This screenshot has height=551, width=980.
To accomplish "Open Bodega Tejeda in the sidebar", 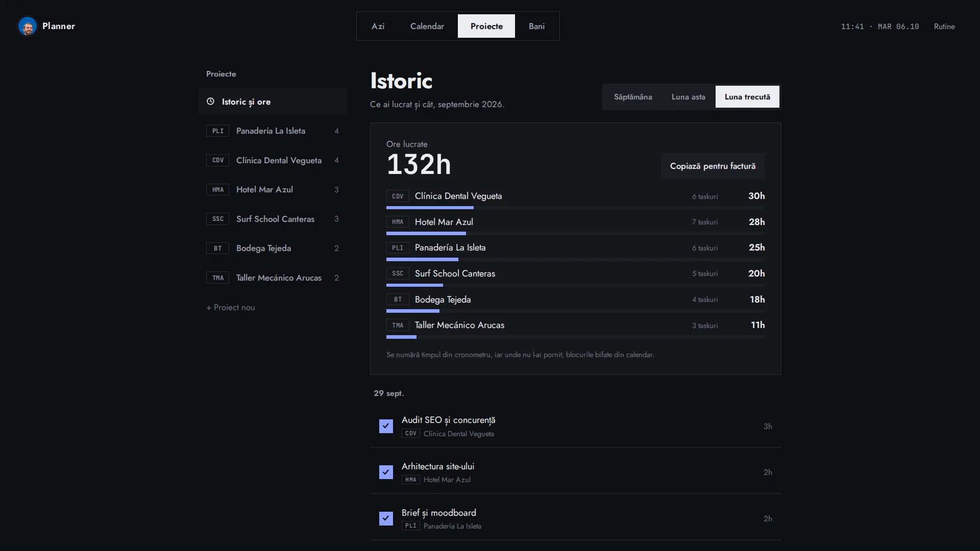I will coord(273,248).
